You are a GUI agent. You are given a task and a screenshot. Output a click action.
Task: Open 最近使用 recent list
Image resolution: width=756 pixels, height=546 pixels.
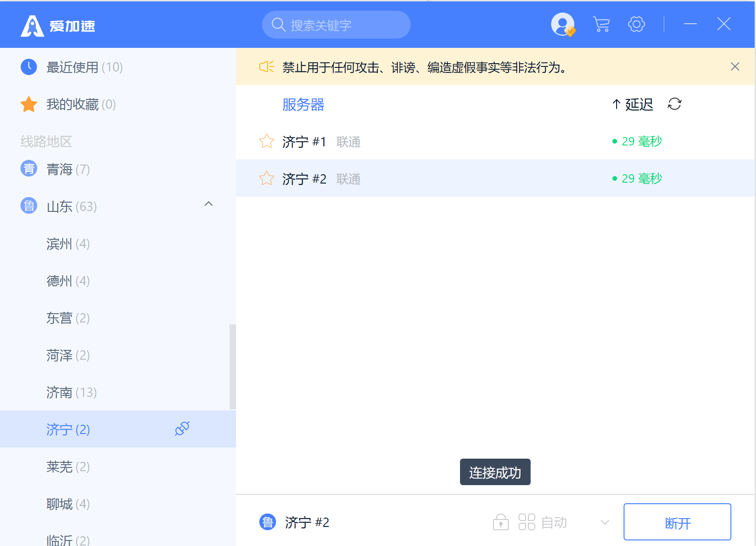pos(84,67)
